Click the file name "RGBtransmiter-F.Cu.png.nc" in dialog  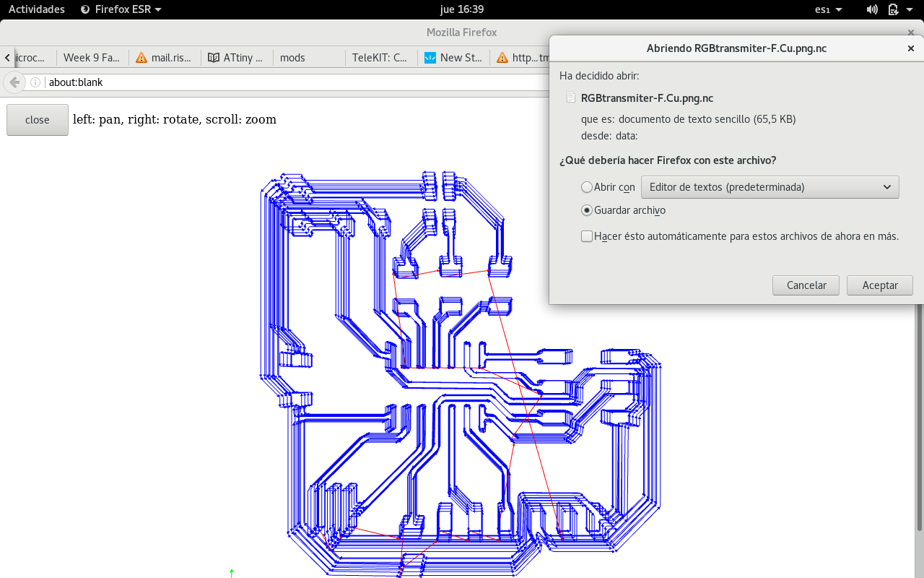pos(647,98)
